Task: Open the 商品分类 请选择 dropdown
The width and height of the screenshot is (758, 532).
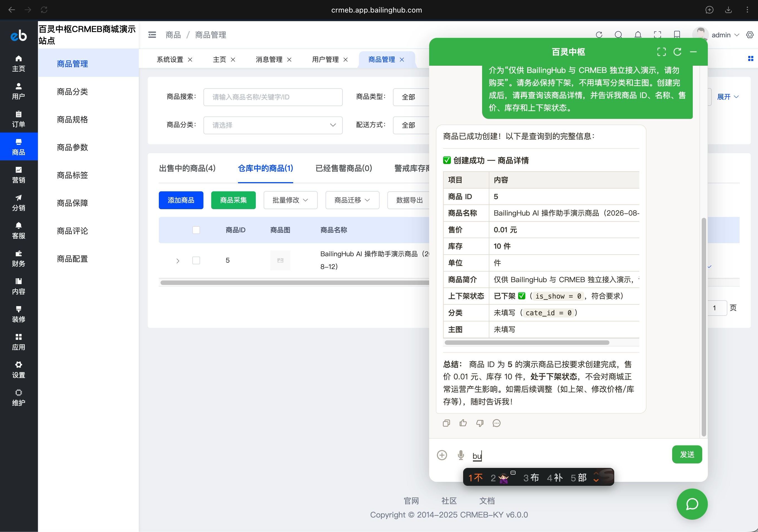Action: coord(273,125)
